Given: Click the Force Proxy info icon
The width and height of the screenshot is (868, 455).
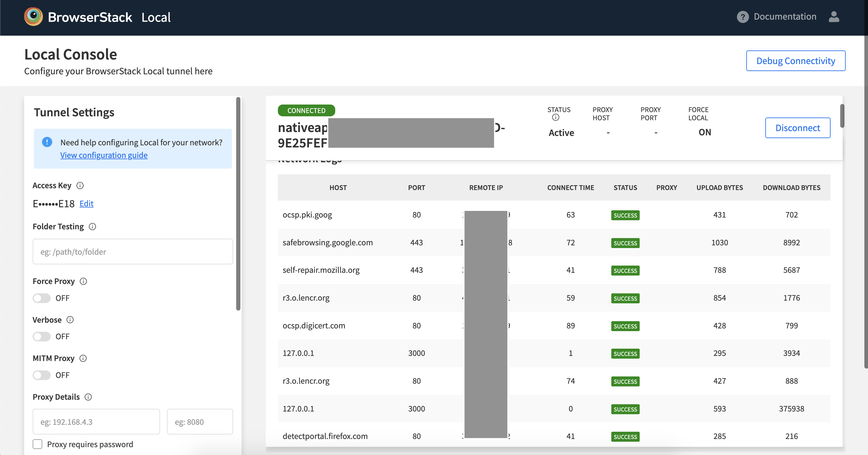Looking at the screenshot, I should point(83,281).
